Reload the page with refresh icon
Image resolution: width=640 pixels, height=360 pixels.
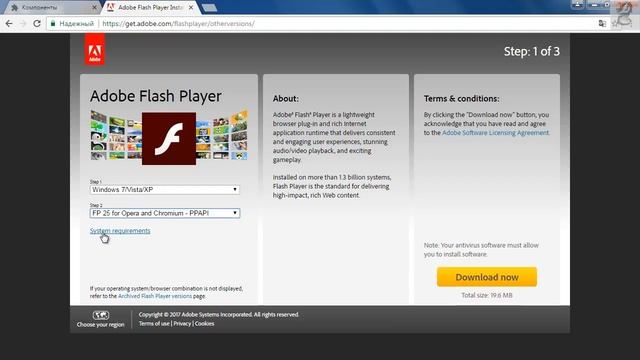tap(37, 24)
